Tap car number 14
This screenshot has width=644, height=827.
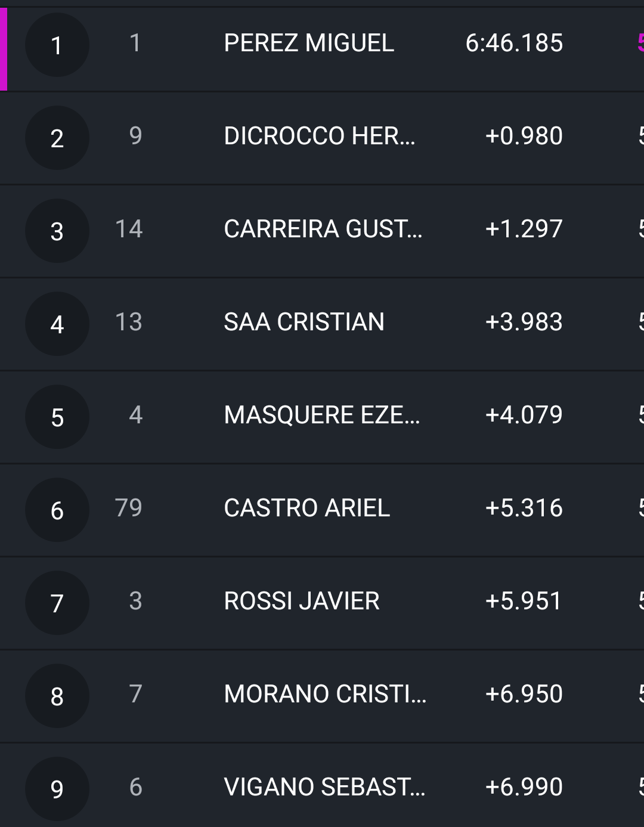pos(129,229)
